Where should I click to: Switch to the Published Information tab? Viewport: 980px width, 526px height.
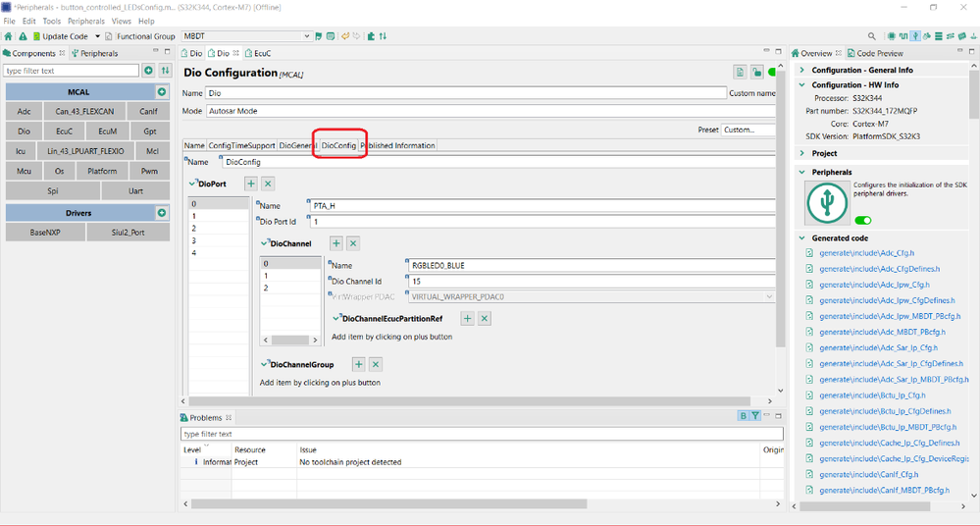(399, 145)
